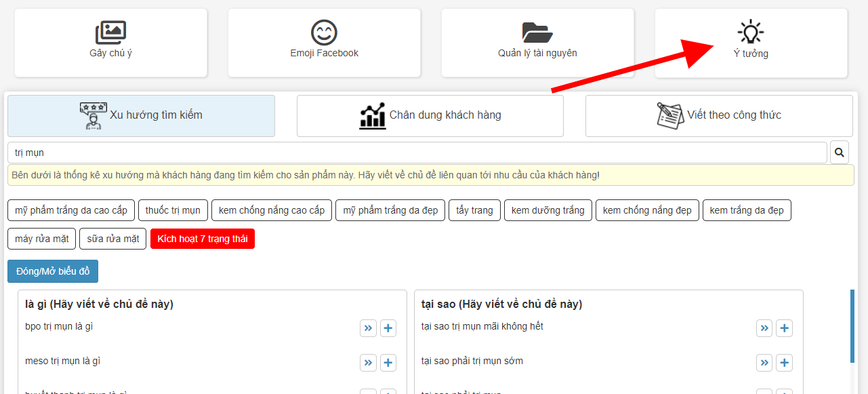Screen dimensions: 868x394
Task: Click the blue vertical scrollbar on the right
Action: pyautogui.click(x=852, y=327)
